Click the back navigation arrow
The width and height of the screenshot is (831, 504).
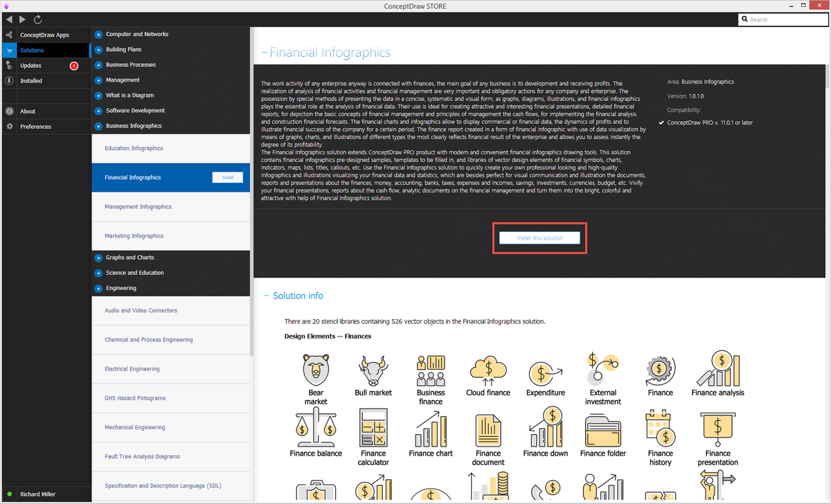(x=9, y=19)
